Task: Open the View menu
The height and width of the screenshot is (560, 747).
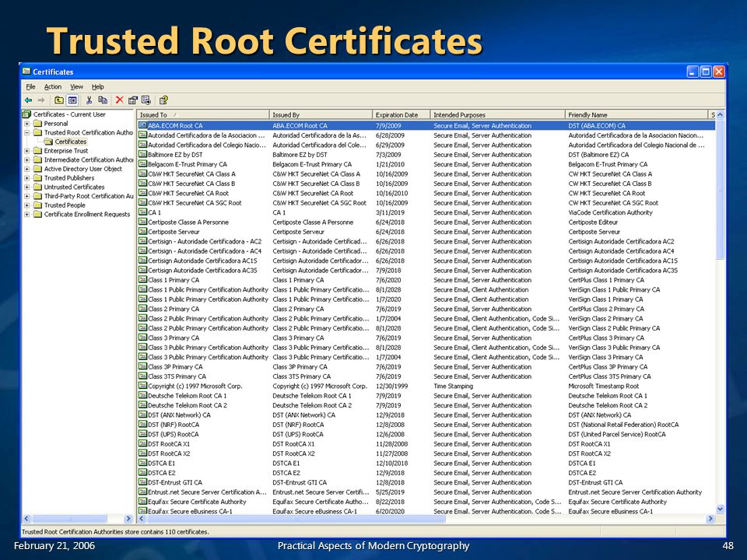Action: (x=77, y=86)
